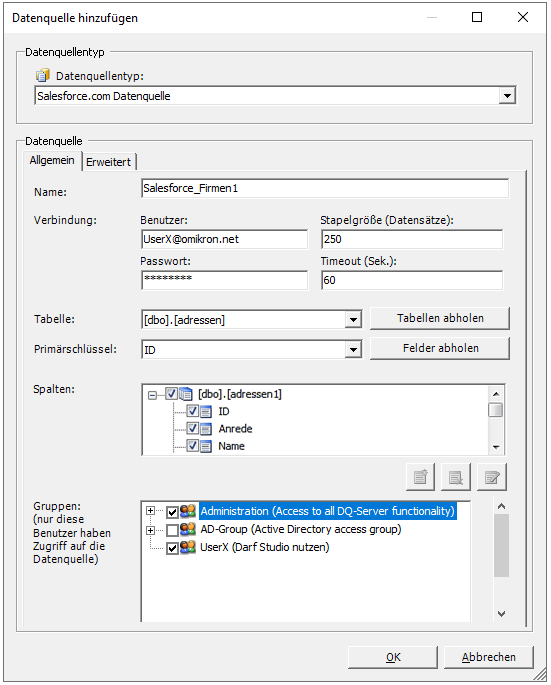Open the Primärschlüssel dropdown arrow

(353, 349)
